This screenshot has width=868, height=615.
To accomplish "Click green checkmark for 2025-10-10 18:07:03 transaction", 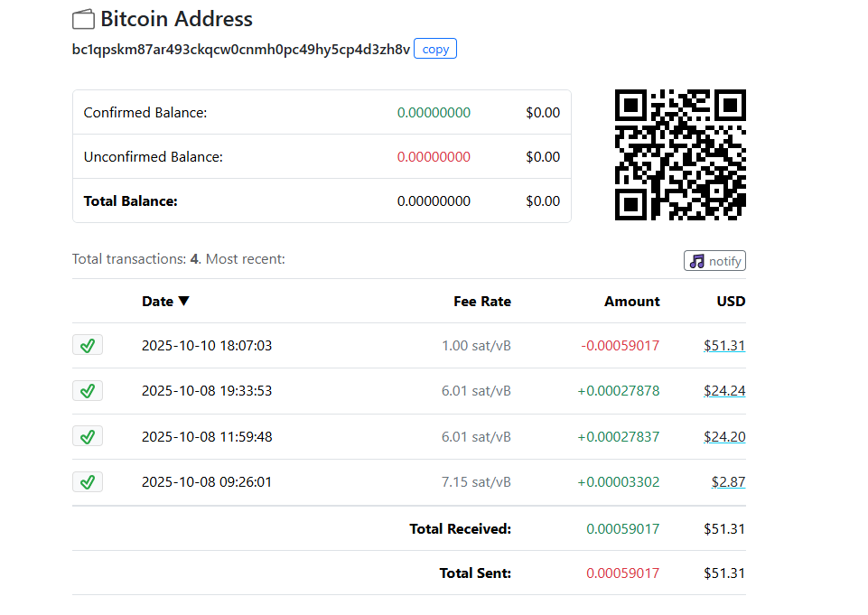I will point(88,345).
